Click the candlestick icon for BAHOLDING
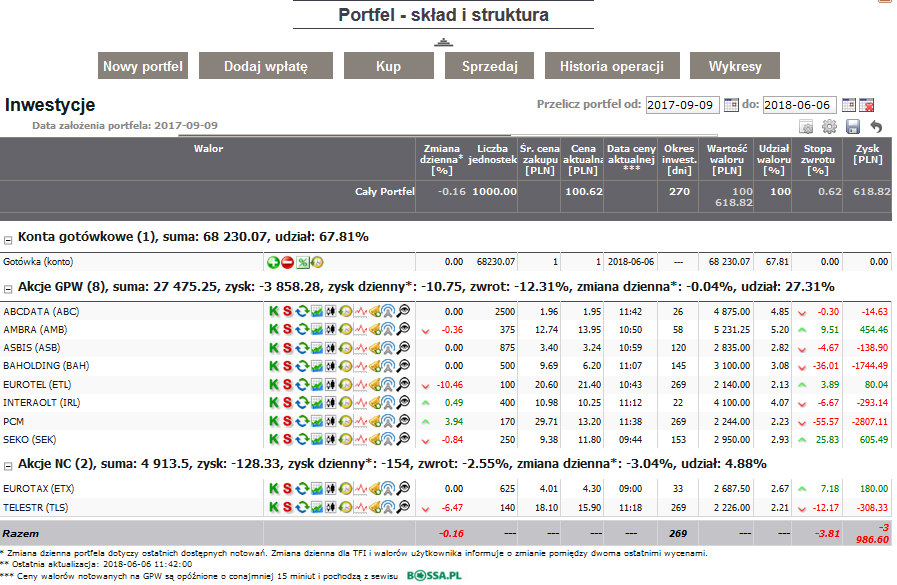 click(x=331, y=366)
